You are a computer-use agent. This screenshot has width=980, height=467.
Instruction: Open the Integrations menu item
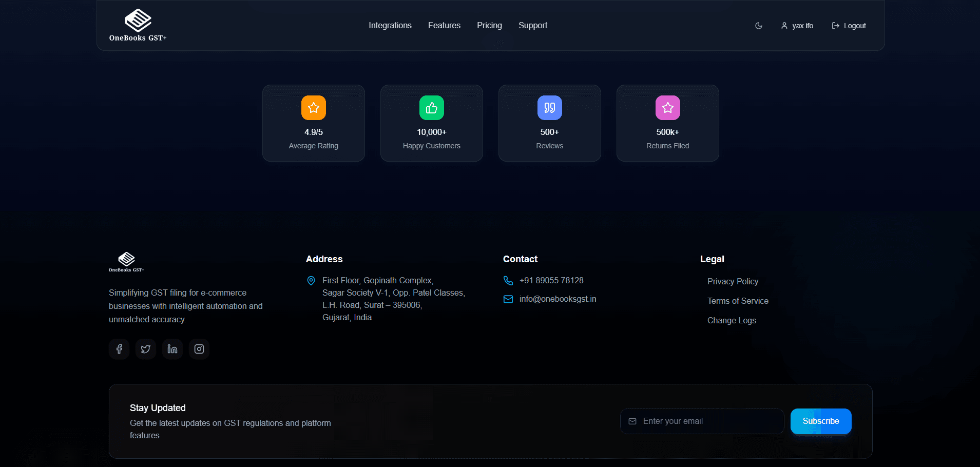390,26
